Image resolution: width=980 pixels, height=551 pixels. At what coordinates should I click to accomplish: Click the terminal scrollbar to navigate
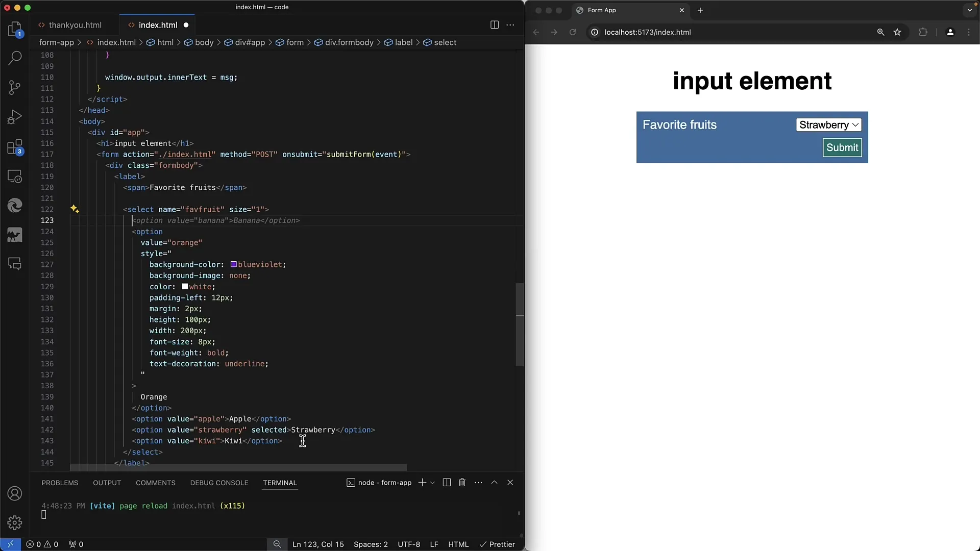coord(518,513)
